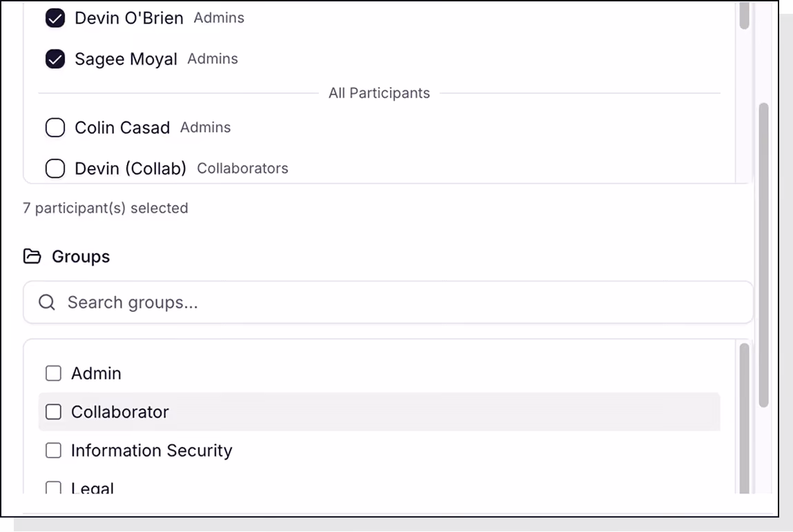The width and height of the screenshot is (793, 532).
Task: Click the participants list scrollbar thumb
Action: pyautogui.click(x=744, y=15)
